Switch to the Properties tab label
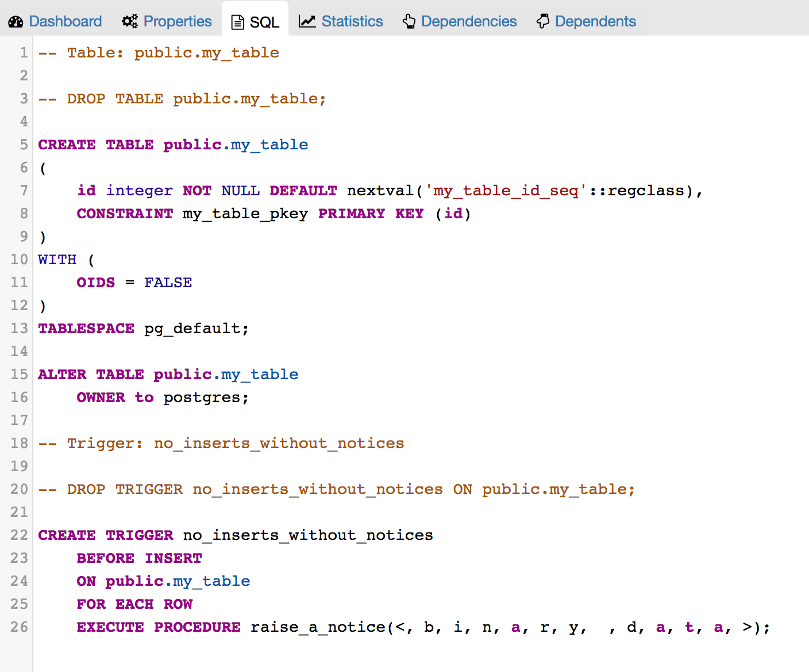 coord(178,22)
